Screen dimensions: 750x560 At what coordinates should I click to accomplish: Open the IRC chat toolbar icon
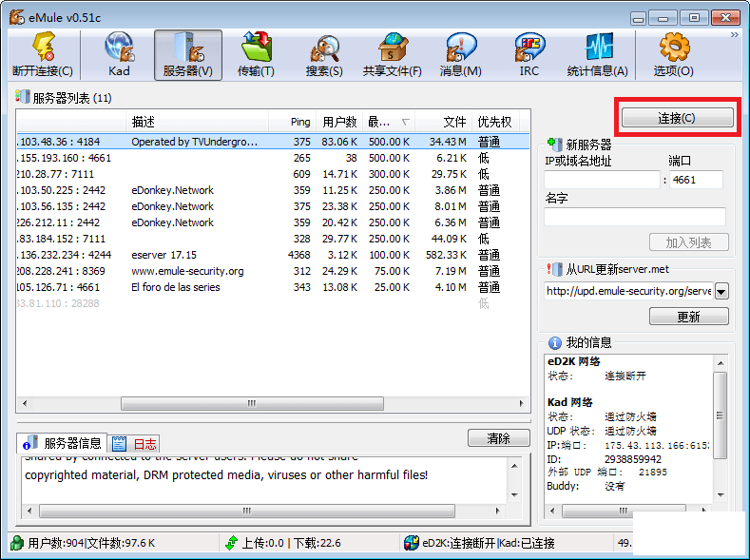[x=529, y=54]
